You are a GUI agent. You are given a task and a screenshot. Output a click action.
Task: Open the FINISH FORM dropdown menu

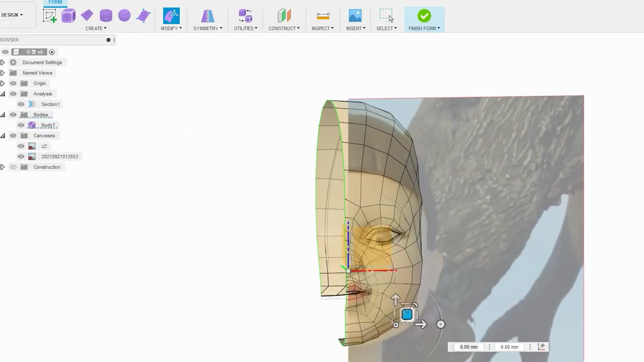click(424, 28)
